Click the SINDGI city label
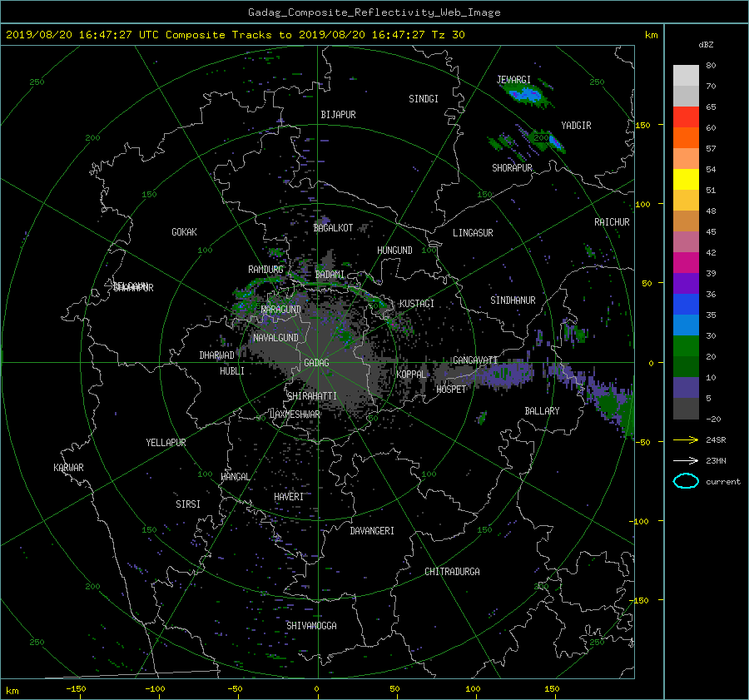Image resolution: width=749 pixels, height=700 pixels. coord(424,99)
